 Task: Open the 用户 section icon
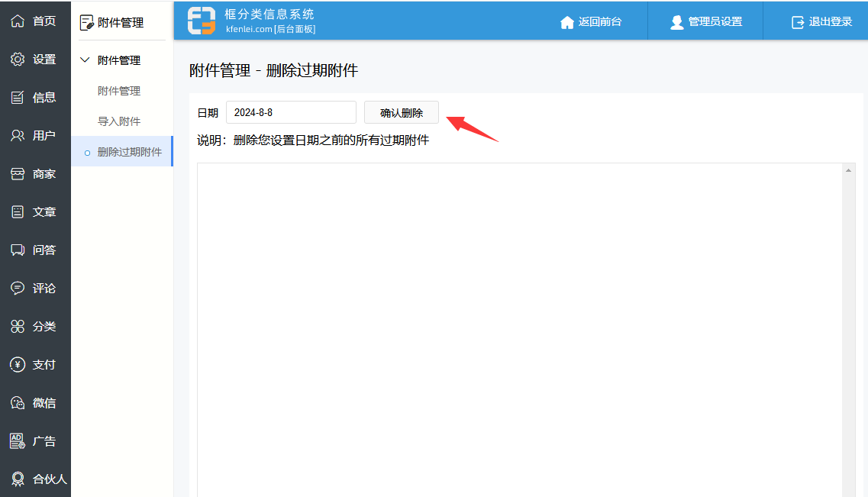coord(18,135)
